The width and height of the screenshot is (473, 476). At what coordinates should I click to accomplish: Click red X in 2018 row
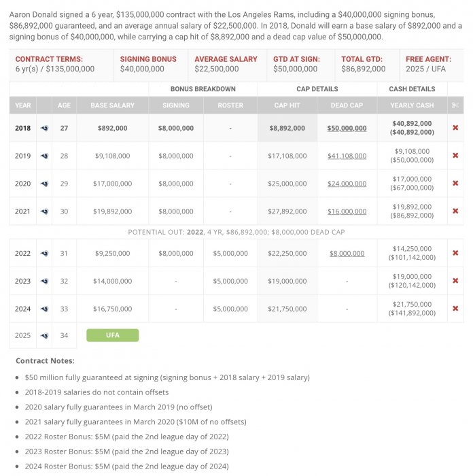point(455,128)
